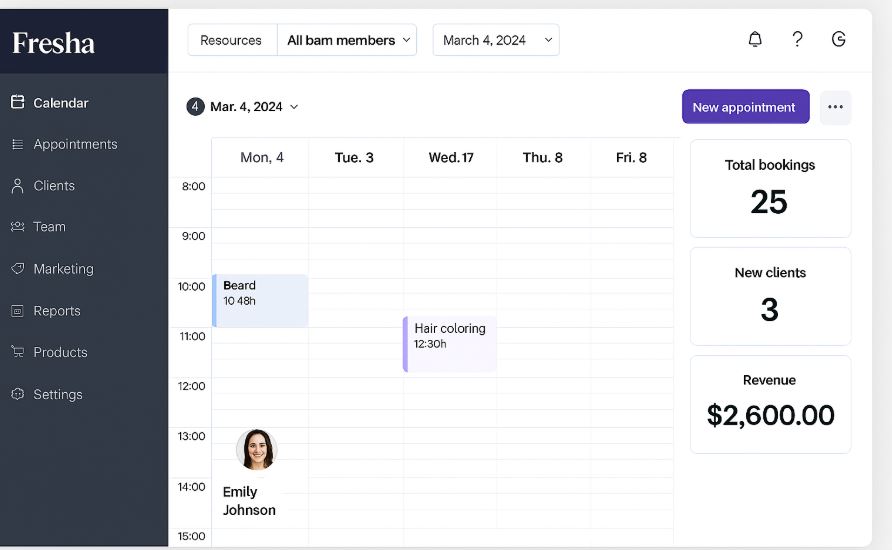Click the Settings gear icon
The image size is (892, 550).
(18, 394)
